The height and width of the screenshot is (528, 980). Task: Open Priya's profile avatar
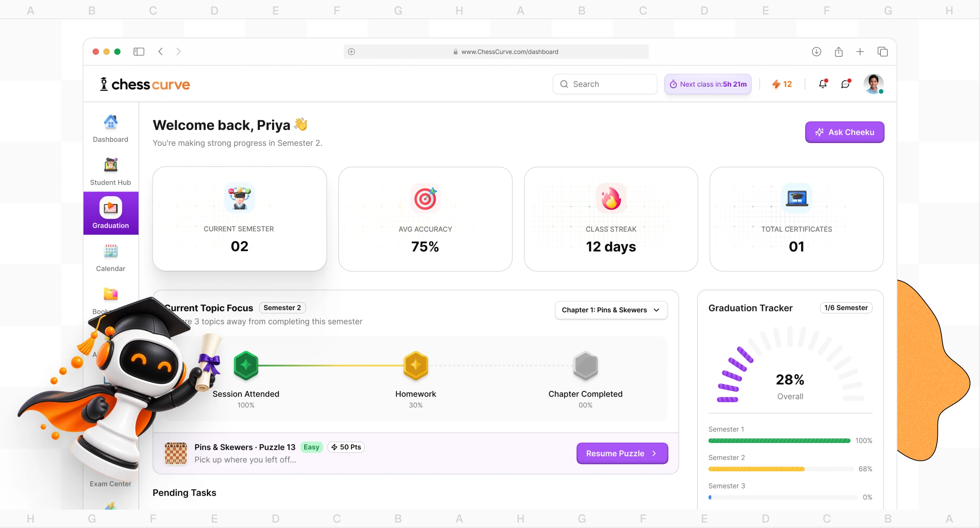click(x=874, y=84)
